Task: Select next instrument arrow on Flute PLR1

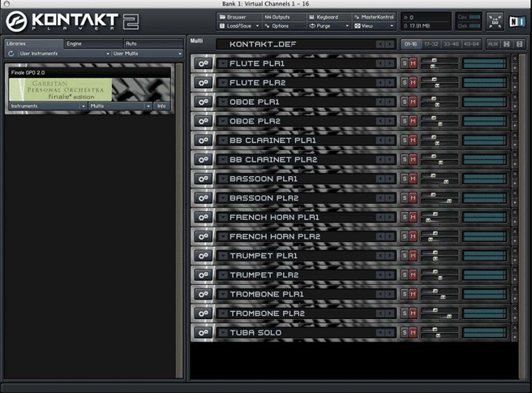Action: click(390, 63)
